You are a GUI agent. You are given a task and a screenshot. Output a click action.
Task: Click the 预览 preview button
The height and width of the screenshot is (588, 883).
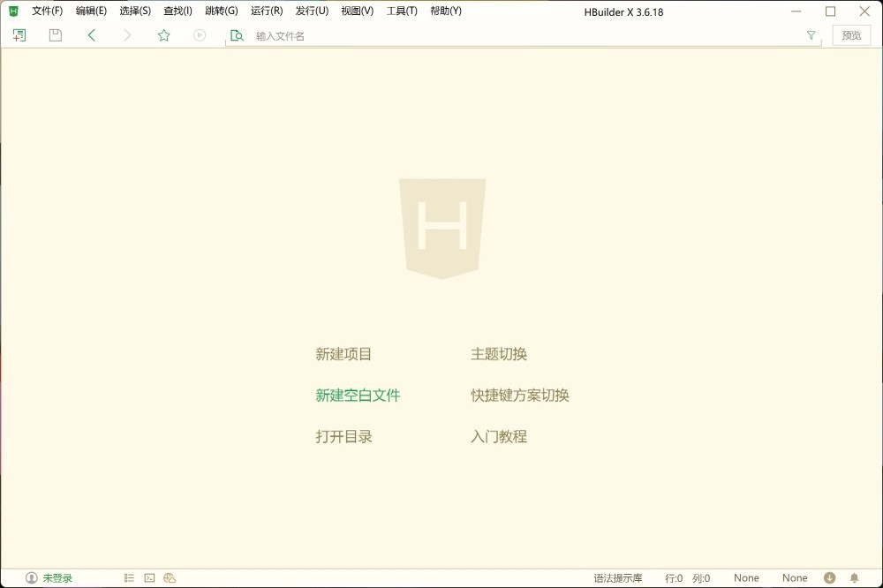pos(850,35)
